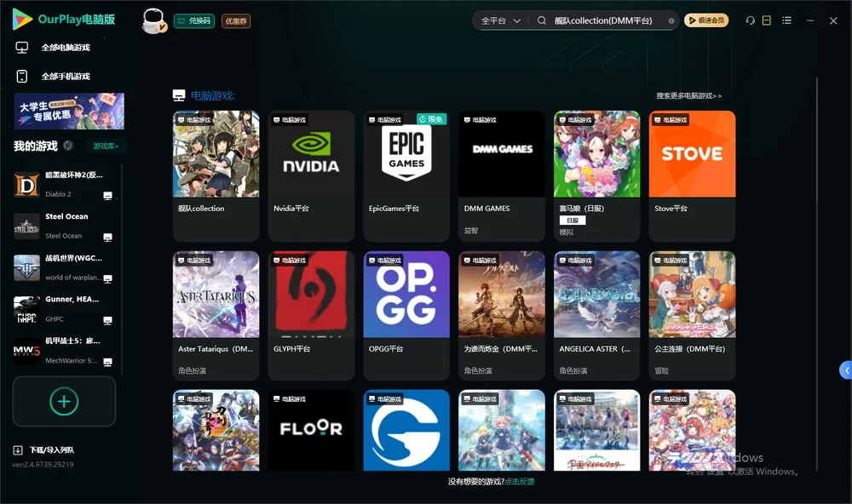Clear the search box text

[671, 21]
